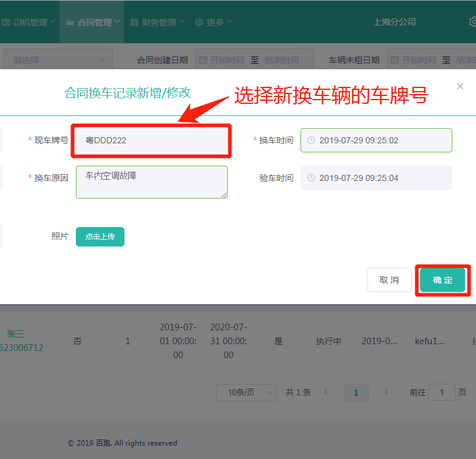Click the folder icon beside 合同管理
The width and height of the screenshot is (476, 459).
(x=70, y=22)
